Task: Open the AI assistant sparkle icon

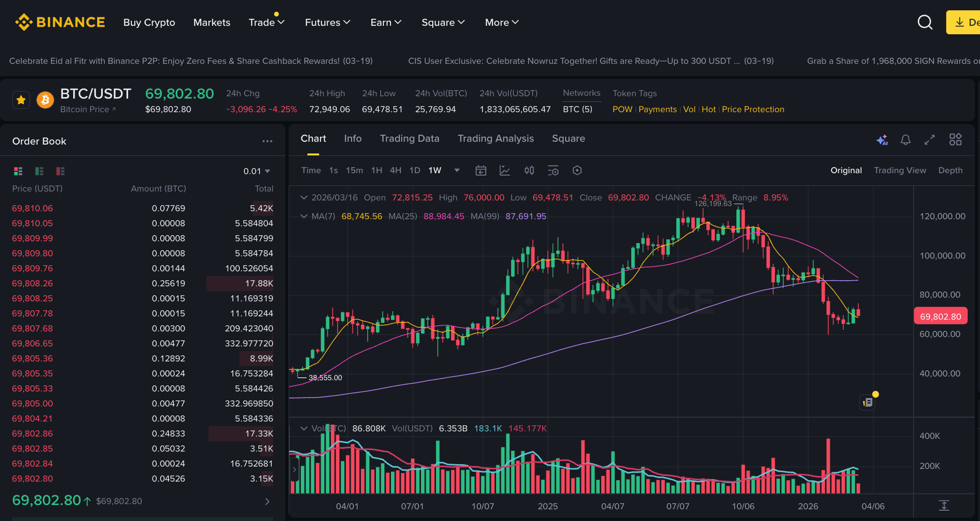Action: 882,140
